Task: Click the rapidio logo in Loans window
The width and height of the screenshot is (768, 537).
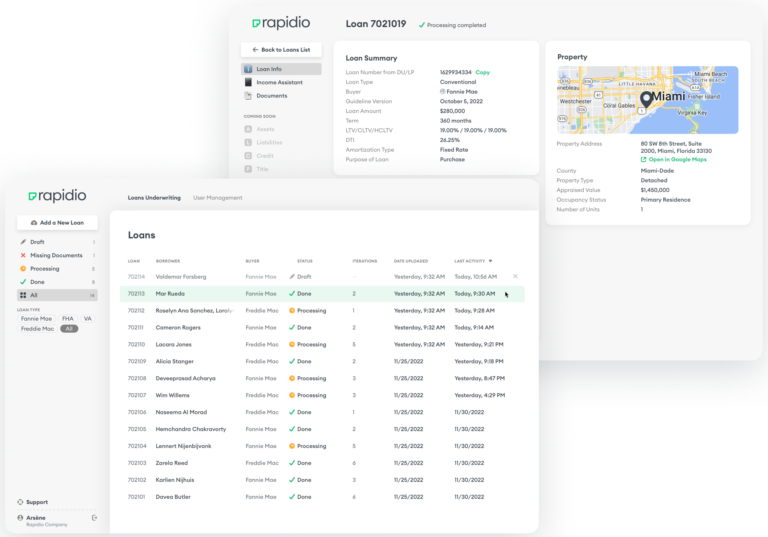Action: point(57,196)
